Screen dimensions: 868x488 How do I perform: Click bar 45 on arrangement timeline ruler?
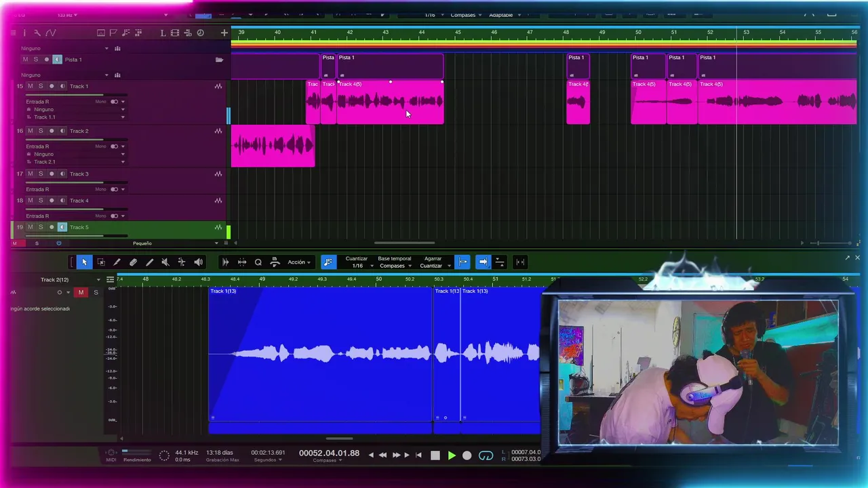pyautogui.click(x=458, y=33)
